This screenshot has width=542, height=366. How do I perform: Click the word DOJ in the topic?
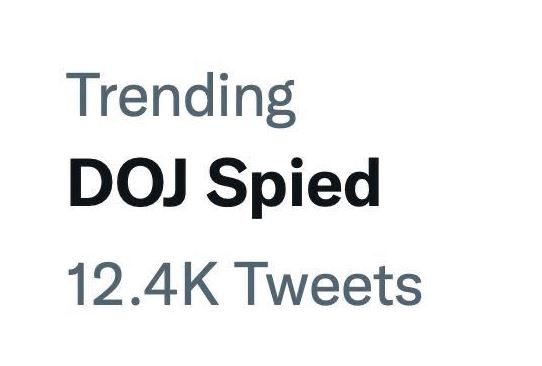pos(128,182)
